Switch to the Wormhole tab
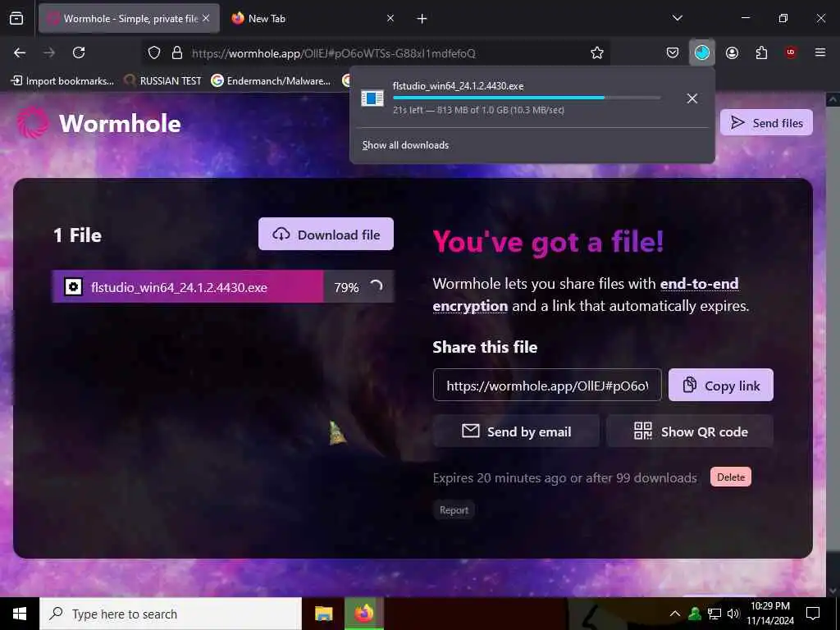This screenshot has width=840, height=630. tap(129, 19)
